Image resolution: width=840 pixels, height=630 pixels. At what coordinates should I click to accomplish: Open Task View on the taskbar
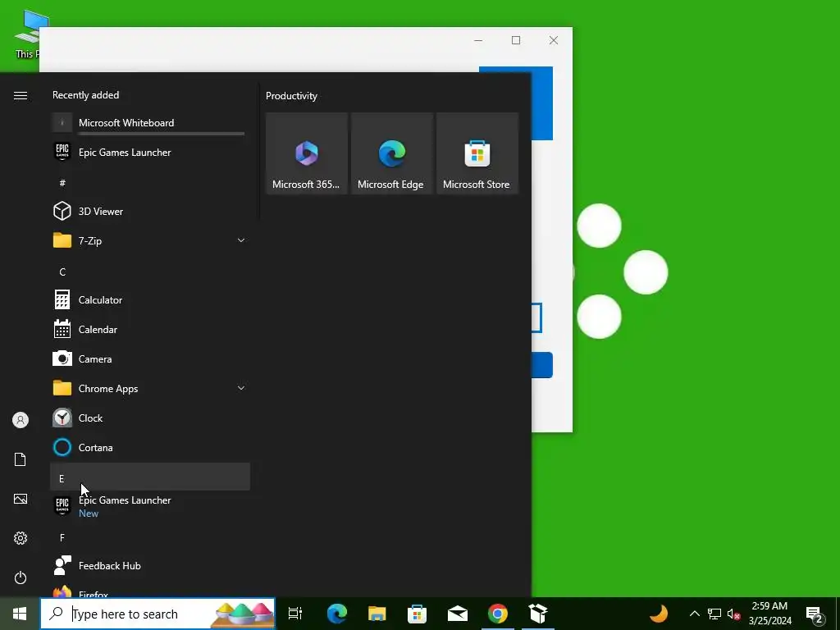295,614
